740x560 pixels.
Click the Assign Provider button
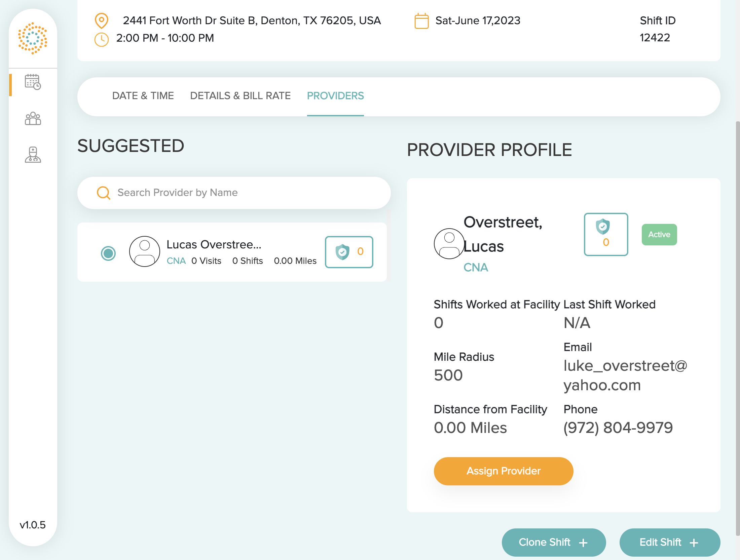pyautogui.click(x=504, y=471)
